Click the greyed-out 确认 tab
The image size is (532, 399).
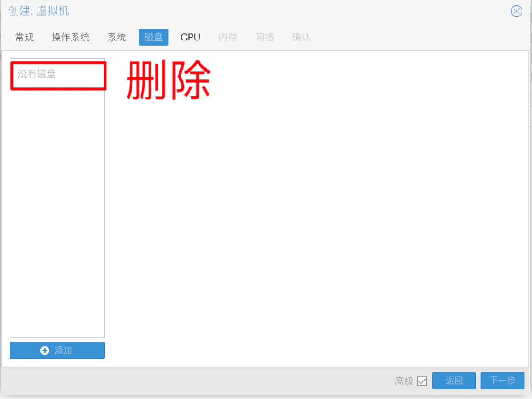(301, 37)
